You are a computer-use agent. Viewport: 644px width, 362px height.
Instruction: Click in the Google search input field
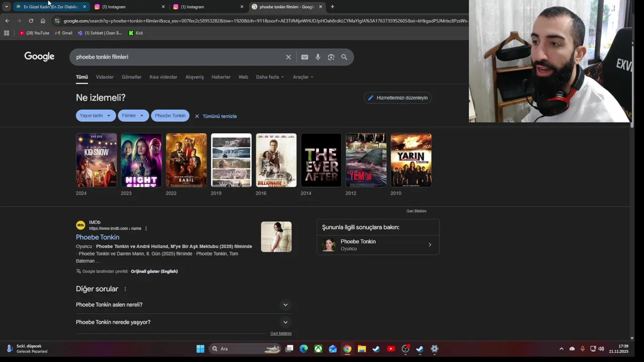[x=176, y=57]
